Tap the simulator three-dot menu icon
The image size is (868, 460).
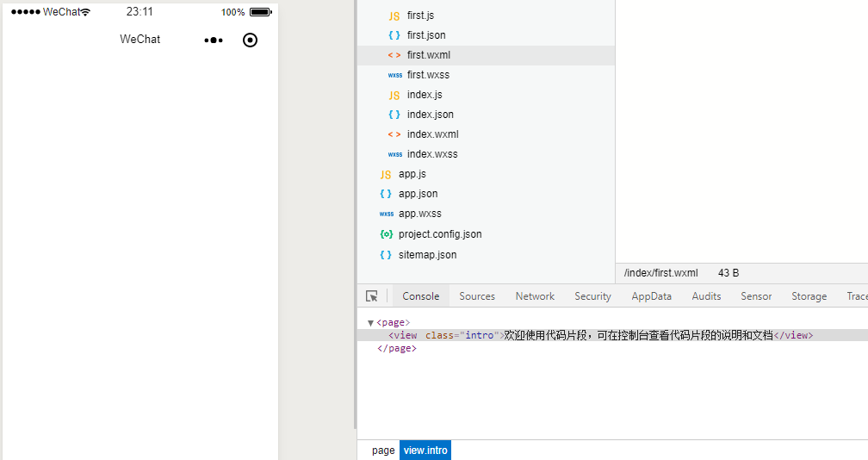click(x=214, y=40)
